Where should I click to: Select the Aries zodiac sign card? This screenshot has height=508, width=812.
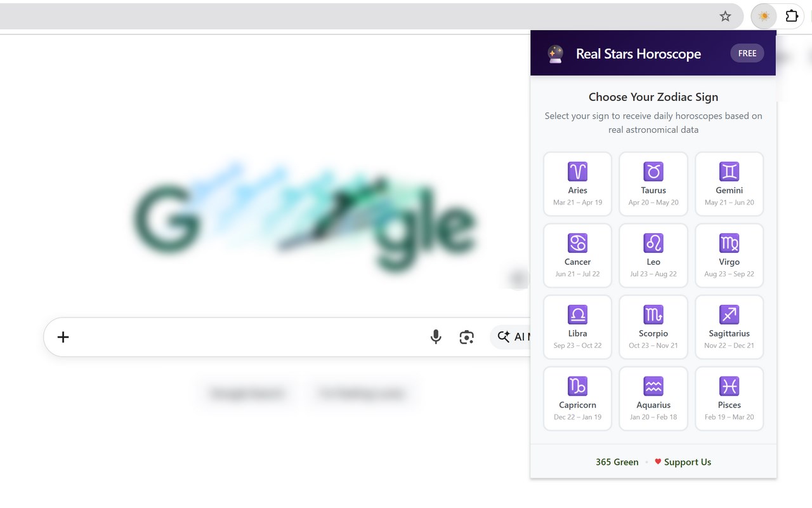pos(577,184)
